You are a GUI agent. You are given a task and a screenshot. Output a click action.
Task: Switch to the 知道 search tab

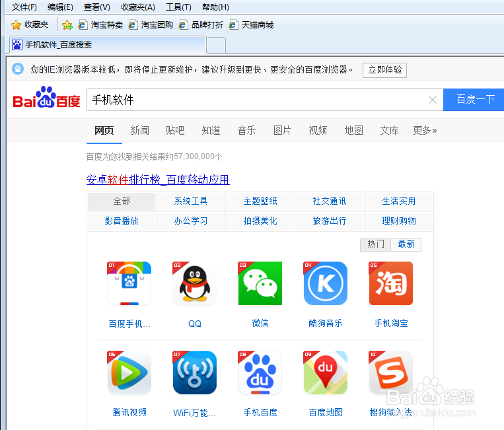coord(211,130)
